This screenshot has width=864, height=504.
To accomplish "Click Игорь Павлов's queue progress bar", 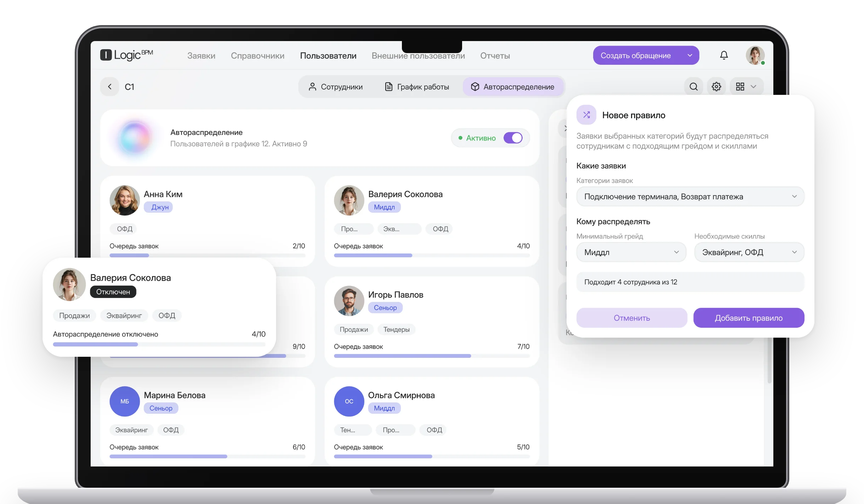I will 432,356.
